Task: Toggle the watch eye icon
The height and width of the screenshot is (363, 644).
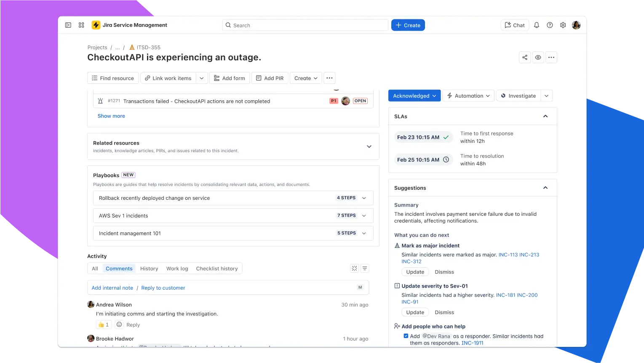Action: [538, 57]
